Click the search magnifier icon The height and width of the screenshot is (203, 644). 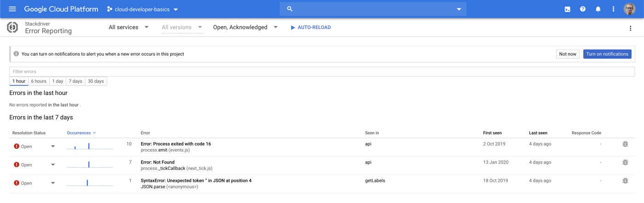pyautogui.click(x=290, y=9)
